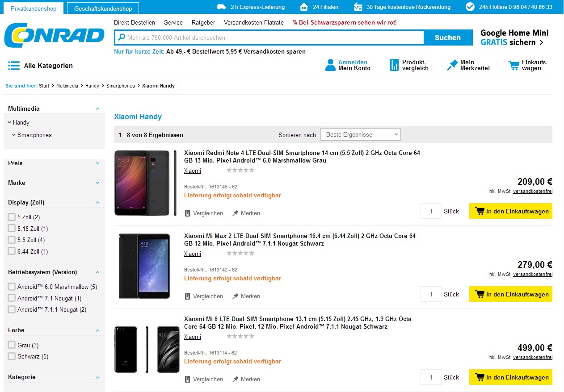This screenshot has height=392, width=564.
Task: Click the 24h Hotline checkmark icon
Action: pos(470,7)
